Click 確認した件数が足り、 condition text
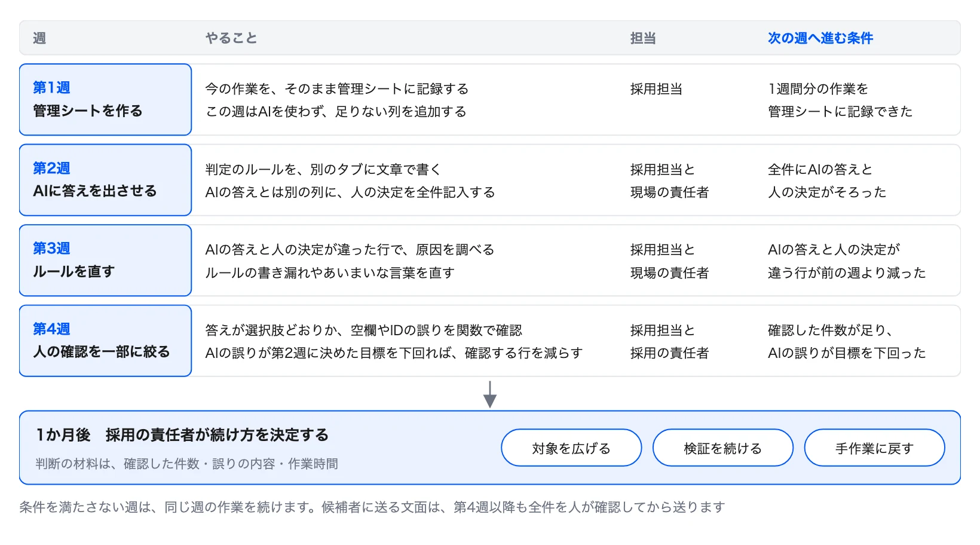Screen dimensions: 980x545 click(x=831, y=330)
